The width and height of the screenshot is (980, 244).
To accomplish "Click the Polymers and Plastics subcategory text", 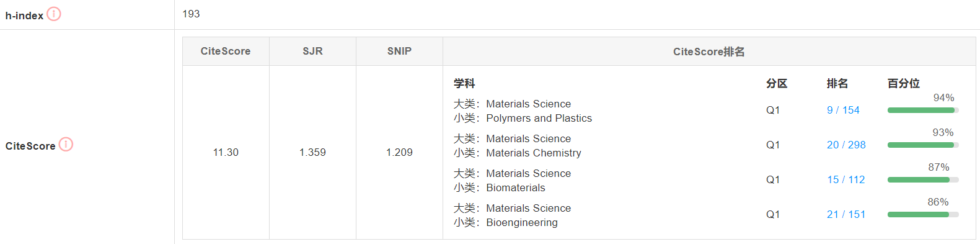I will 539,118.
